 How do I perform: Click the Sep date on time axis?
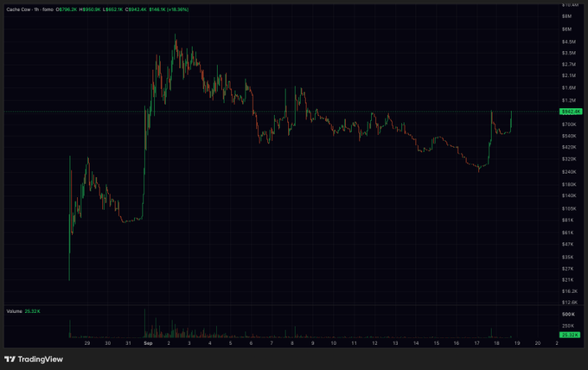point(148,343)
